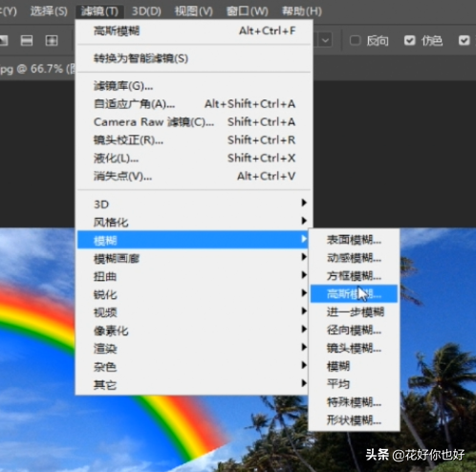Expand the 模糊画廊 submenu

click(x=194, y=258)
